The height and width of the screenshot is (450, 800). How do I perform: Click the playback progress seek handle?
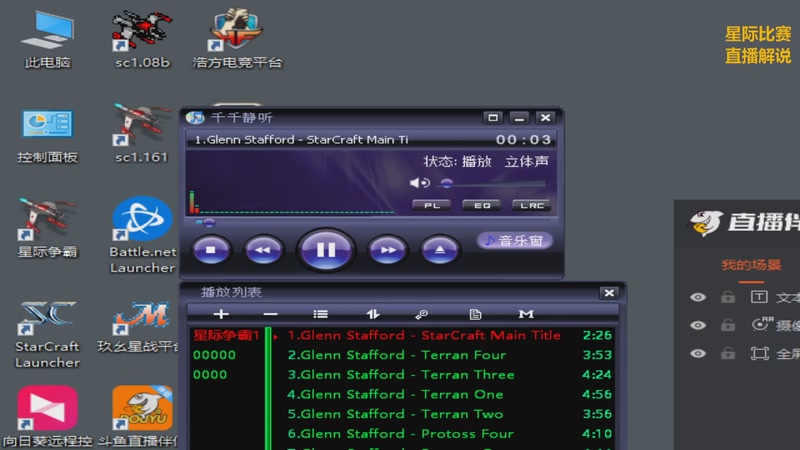coord(209,222)
